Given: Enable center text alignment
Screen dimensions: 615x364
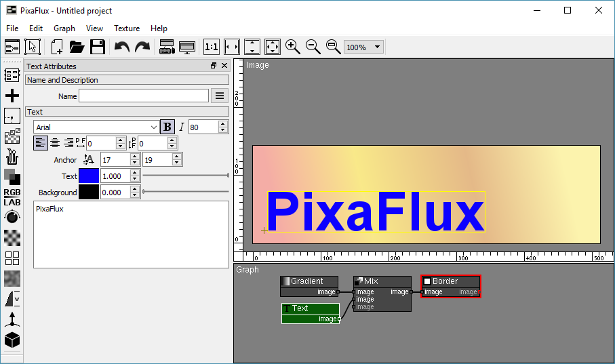Looking at the screenshot, I should pyautogui.click(x=55, y=143).
